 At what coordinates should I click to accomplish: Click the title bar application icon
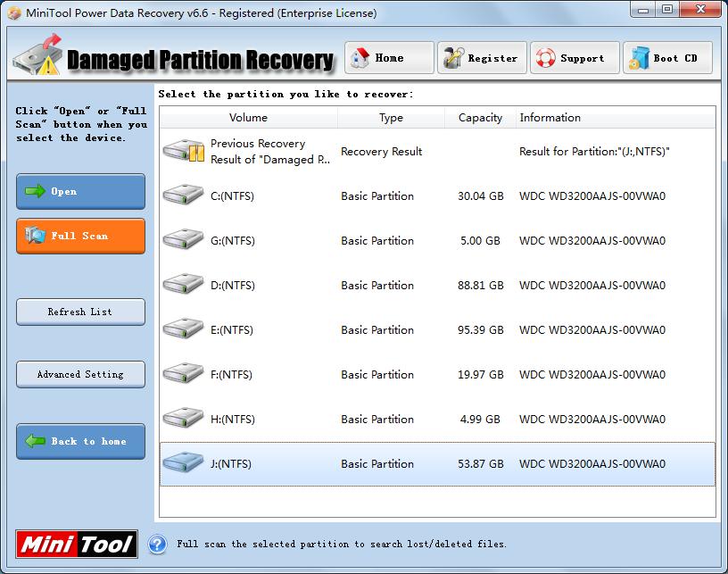(14, 13)
